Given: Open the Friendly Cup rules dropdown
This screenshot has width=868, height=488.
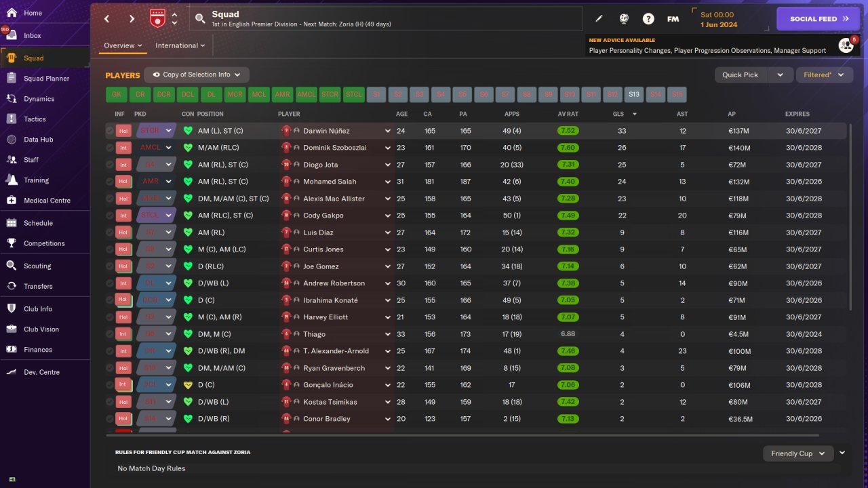Looking at the screenshot, I should (798, 453).
